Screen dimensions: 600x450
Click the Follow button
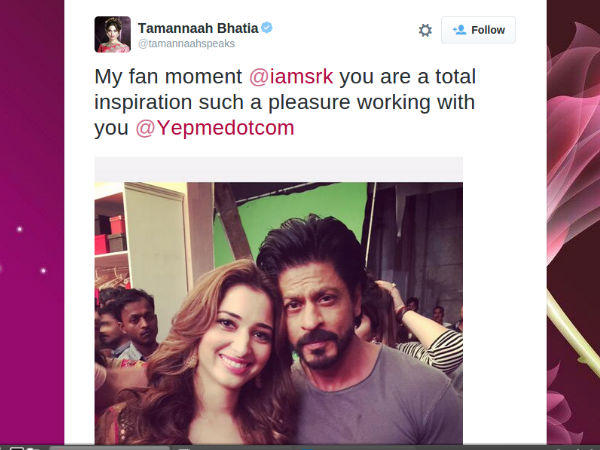pos(478,30)
